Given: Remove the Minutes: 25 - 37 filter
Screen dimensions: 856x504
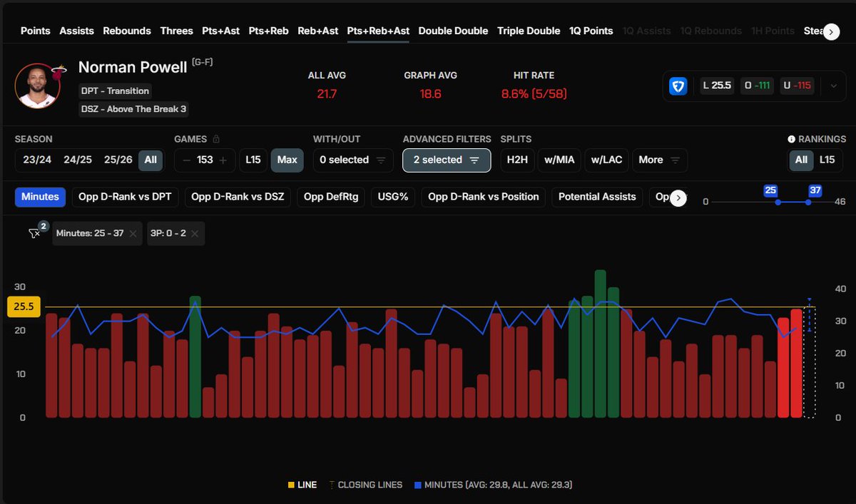Looking at the screenshot, I should (x=133, y=233).
